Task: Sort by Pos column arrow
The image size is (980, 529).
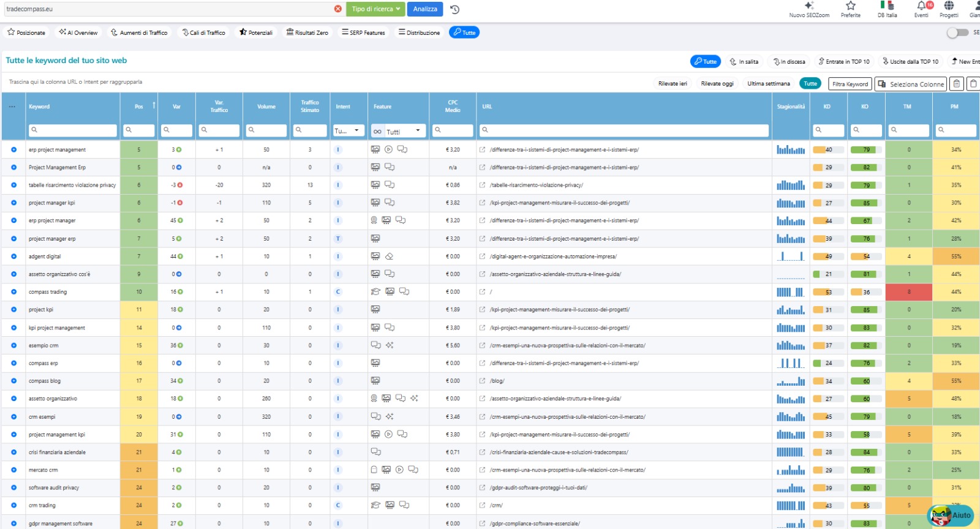Action: (x=154, y=105)
